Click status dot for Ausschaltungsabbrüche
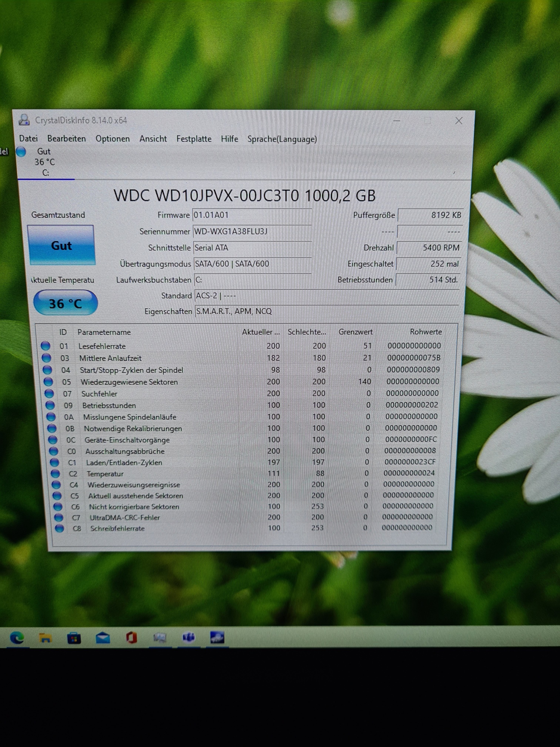Viewport: 560px width, 747px height. [54, 451]
